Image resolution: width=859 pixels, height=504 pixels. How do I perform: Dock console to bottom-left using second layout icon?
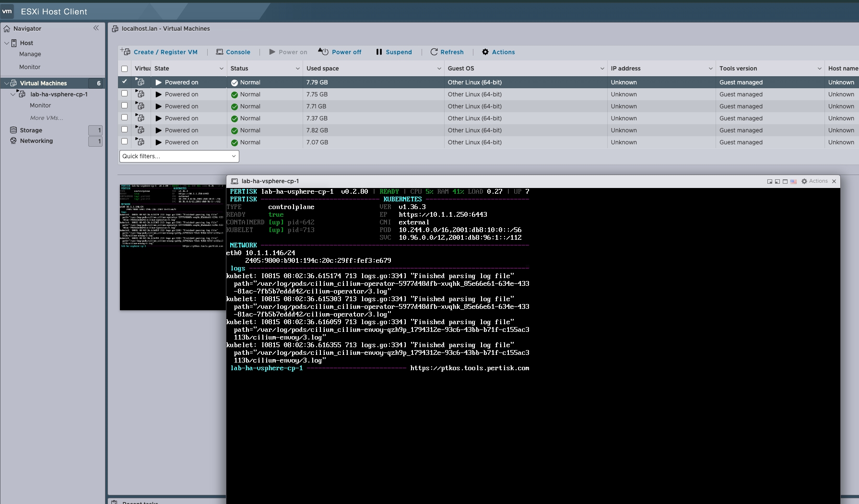click(777, 181)
